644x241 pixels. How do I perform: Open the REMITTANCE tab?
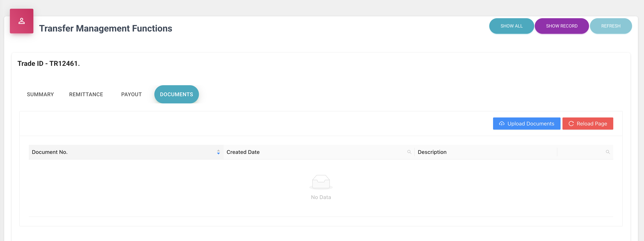click(x=86, y=94)
